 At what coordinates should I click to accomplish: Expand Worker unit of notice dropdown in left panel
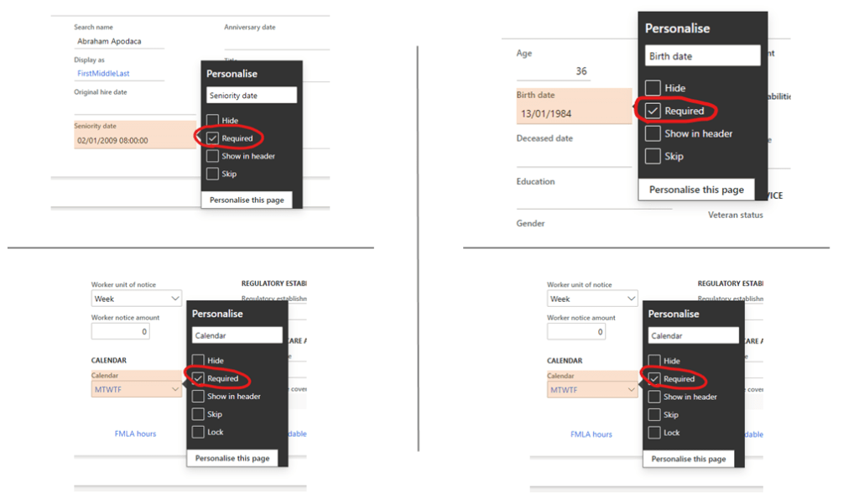click(x=174, y=299)
